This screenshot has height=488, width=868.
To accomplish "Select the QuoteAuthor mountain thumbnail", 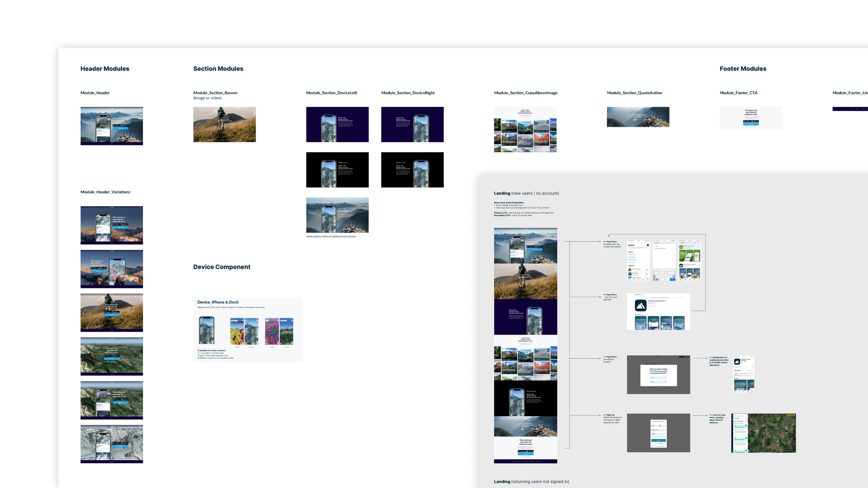I will pyautogui.click(x=638, y=117).
